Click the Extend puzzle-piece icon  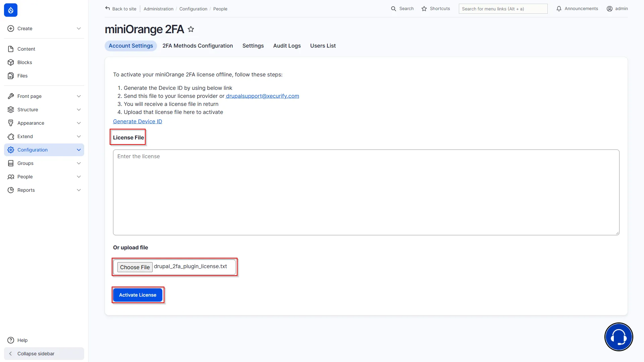click(11, 136)
